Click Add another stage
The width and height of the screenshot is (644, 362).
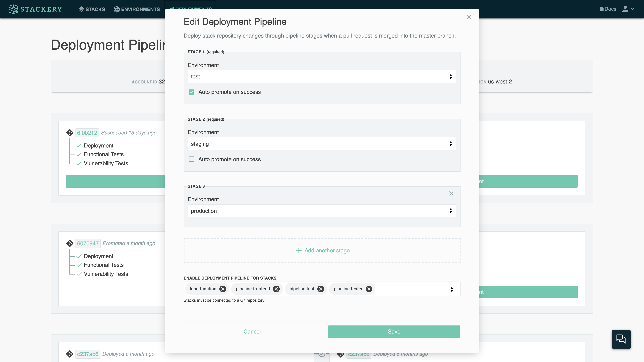(322, 250)
